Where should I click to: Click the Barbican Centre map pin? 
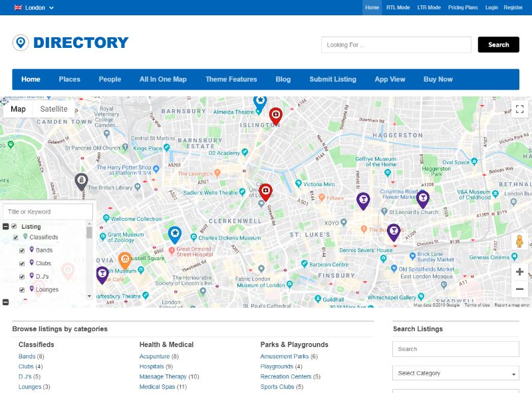[x=305, y=264]
